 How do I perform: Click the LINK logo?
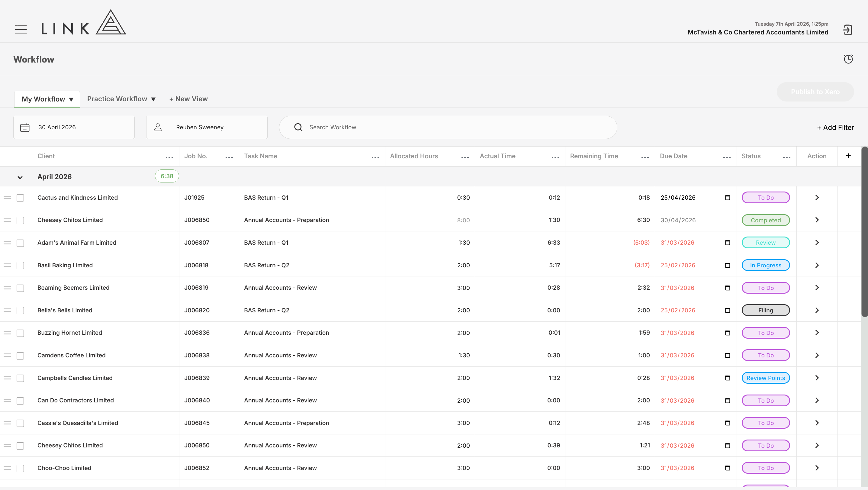coord(84,22)
